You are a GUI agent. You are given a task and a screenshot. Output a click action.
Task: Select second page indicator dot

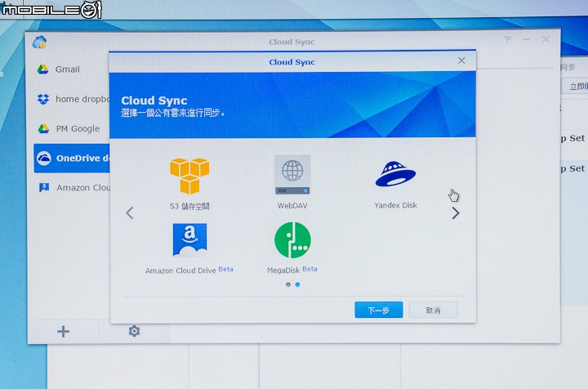(297, 284)
